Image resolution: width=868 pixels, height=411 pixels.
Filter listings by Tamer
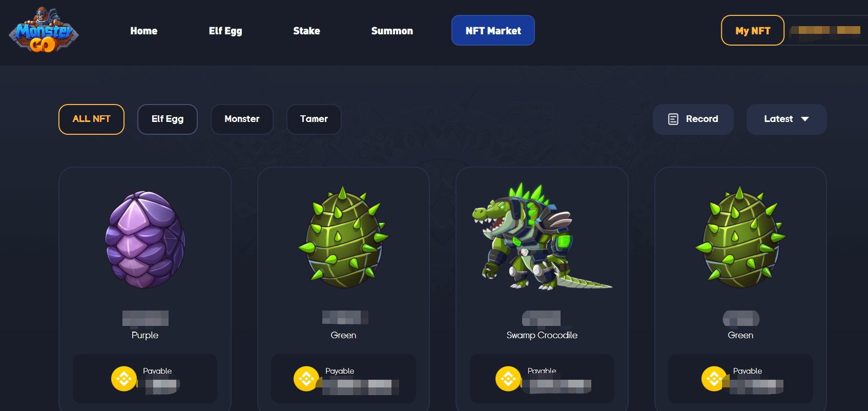point(314,119)
